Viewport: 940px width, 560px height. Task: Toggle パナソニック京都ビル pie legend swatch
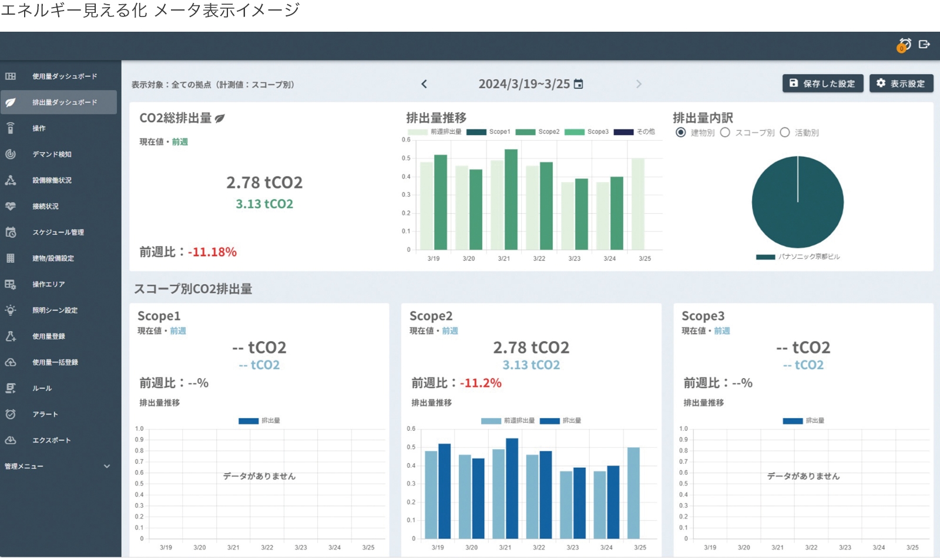point(765,257)
